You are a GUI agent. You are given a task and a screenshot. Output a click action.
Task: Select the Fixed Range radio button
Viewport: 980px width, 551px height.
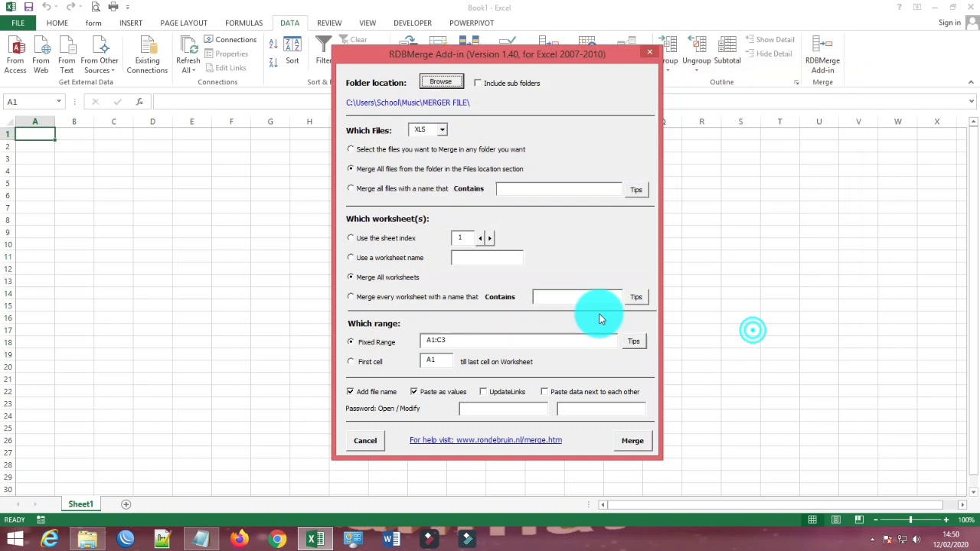[x=351, y=342]
